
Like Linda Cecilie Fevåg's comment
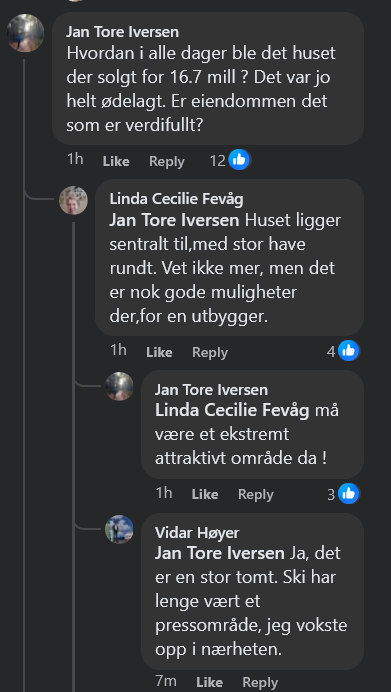[159, 352]
